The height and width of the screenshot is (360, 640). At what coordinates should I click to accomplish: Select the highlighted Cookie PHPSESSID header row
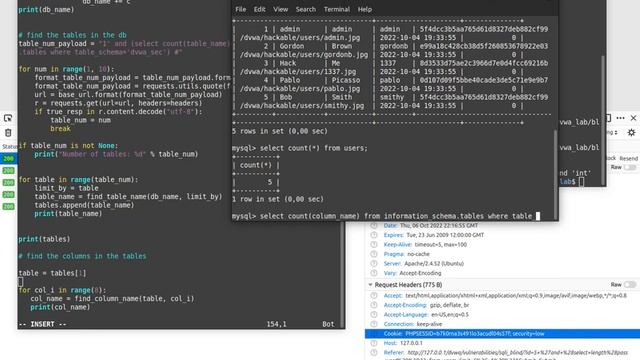[502, 333]
